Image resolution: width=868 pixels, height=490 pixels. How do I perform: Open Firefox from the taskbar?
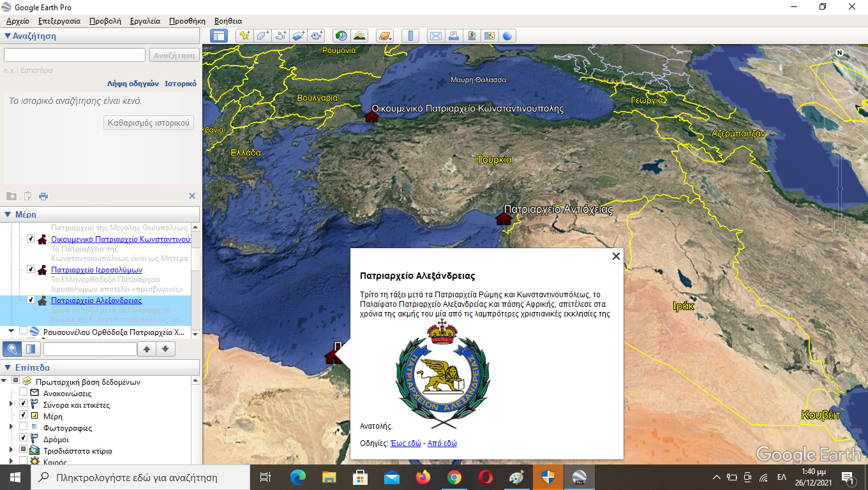point(423,477)
